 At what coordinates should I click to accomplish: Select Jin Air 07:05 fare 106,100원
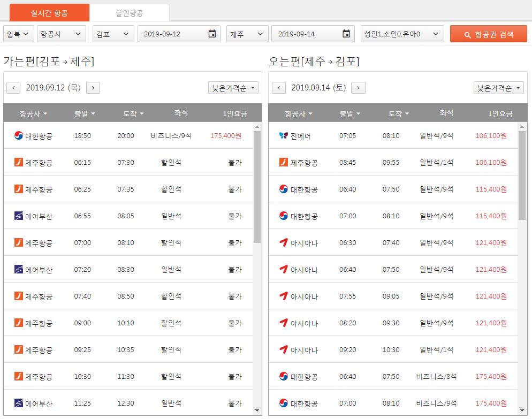point(491,136)
